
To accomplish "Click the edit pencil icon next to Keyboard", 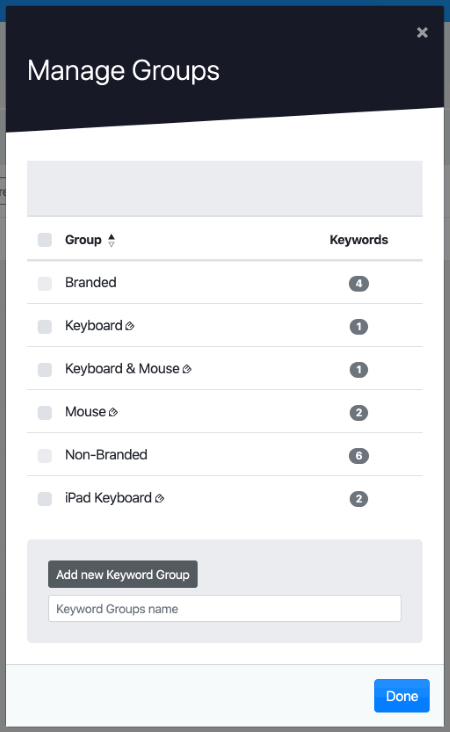I will 130,326.
